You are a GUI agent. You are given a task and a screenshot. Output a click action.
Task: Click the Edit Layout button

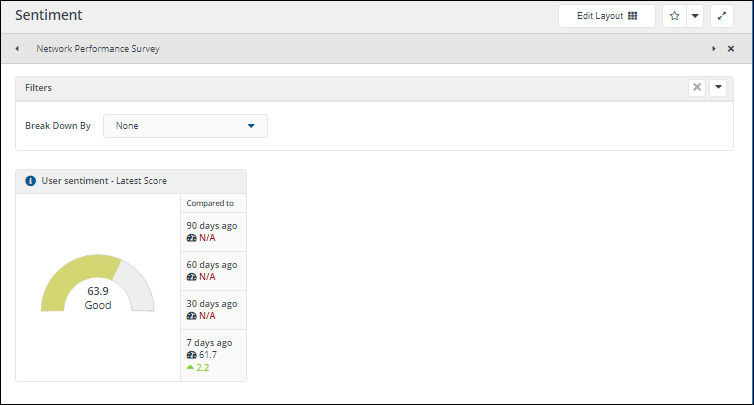(607, 16)
